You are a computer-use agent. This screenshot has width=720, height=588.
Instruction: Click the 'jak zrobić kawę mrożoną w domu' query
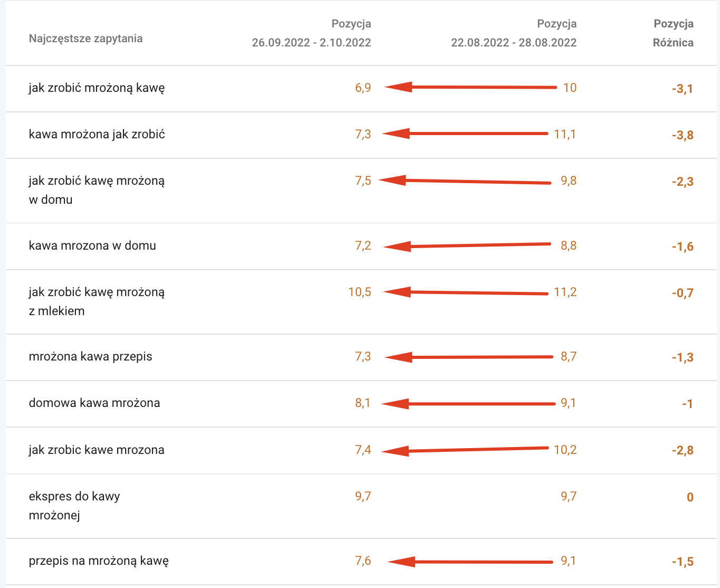(97, 190)
